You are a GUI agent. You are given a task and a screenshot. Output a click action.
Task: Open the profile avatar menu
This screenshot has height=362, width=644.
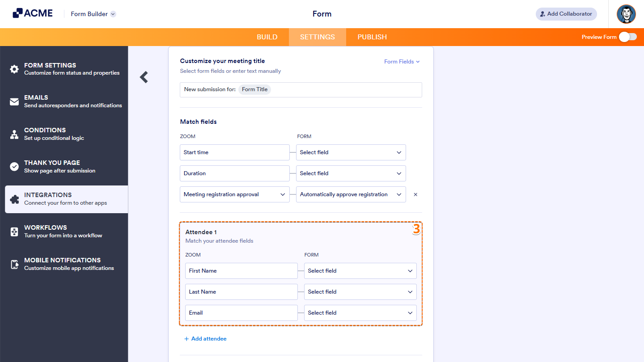click(626, 14)
